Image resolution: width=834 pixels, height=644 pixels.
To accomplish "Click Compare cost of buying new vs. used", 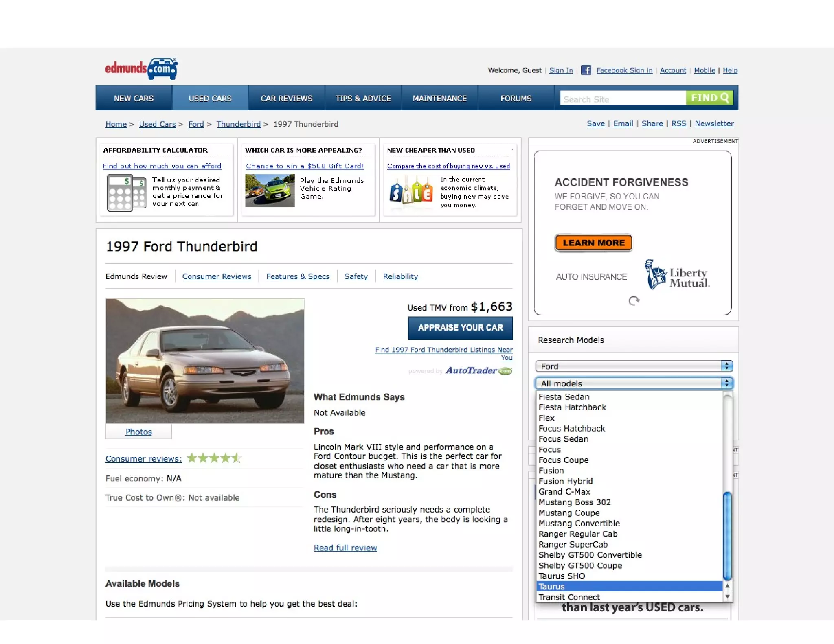I will pyautogui.click(x=448, y=166).
